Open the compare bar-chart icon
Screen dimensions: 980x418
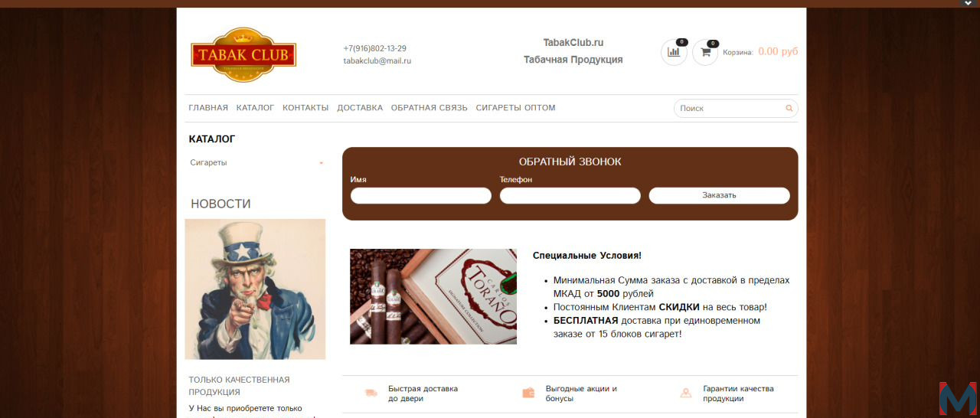coord(674,52)
